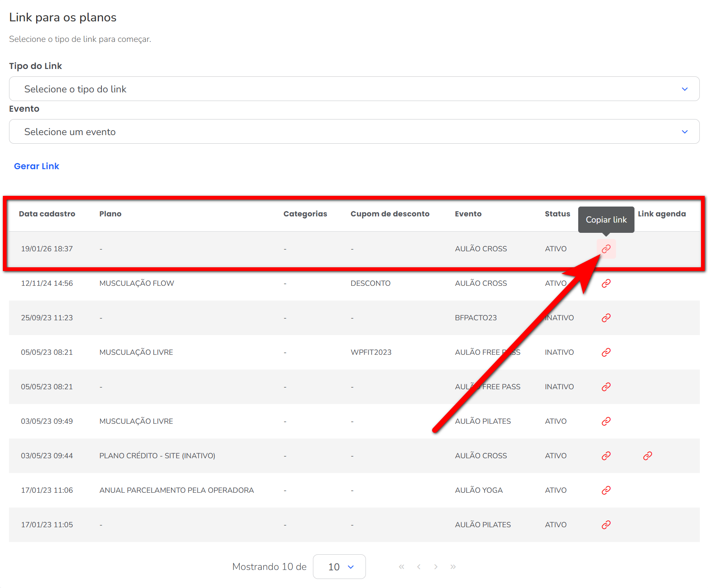
Task: Copy agenda link for PLANO CRÉDITO row
Action: click(x=648, y=456)
